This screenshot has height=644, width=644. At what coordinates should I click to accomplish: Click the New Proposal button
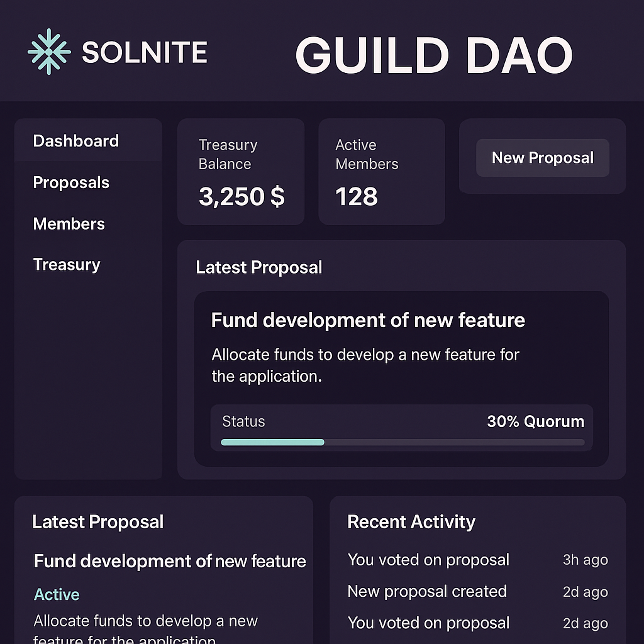pos(542,158)
